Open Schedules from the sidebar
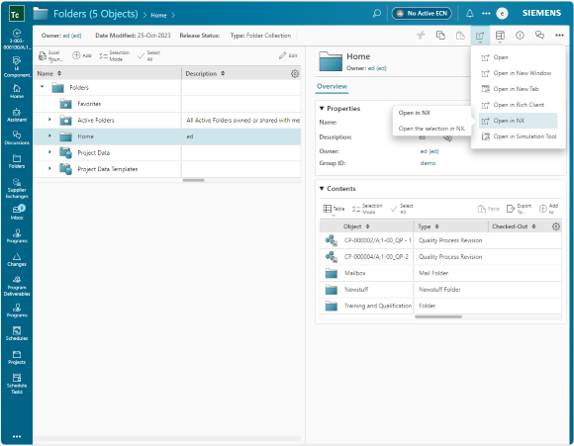 click(x=17, y=334)
